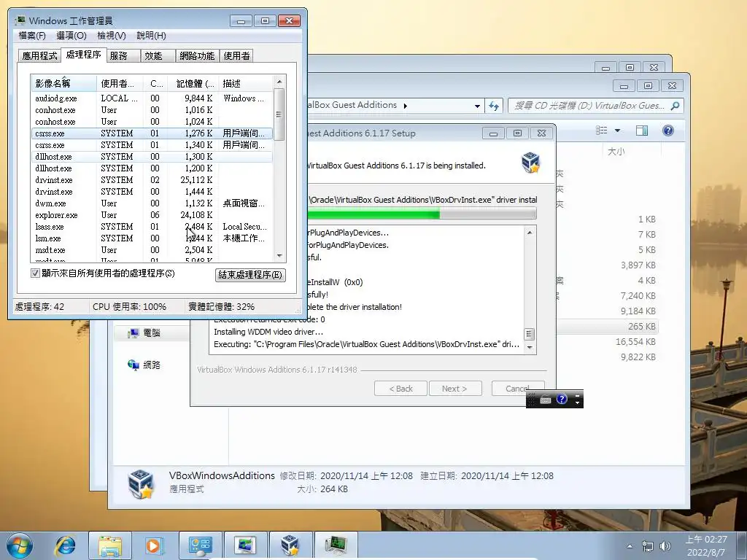
Task: Sort processes by 描述 column header
Action: click(246, 83)
